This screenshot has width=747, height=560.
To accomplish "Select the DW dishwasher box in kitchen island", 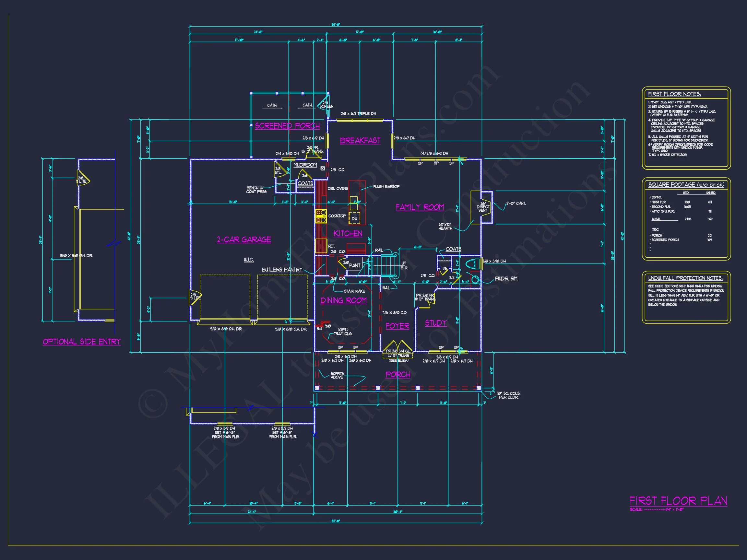I will click(x=354, y=218).
